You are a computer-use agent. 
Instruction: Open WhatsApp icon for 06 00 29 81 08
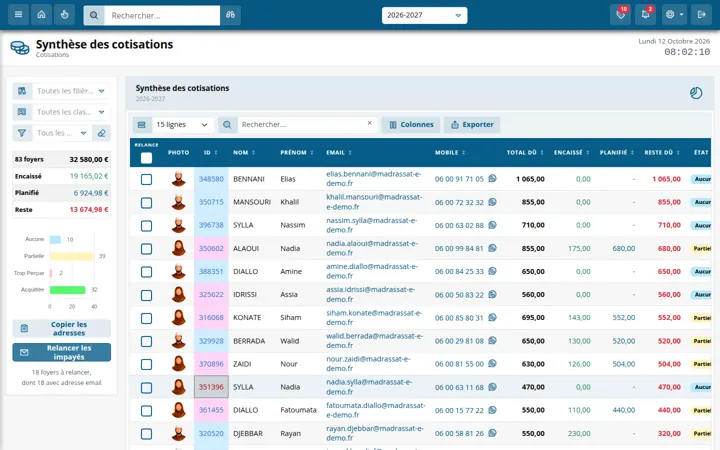pos(492,340)
